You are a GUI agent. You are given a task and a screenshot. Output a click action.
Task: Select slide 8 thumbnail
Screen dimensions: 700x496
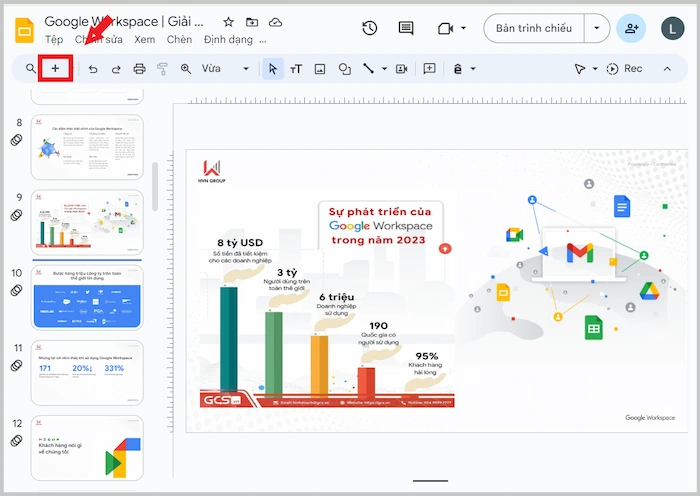point(87,147)
